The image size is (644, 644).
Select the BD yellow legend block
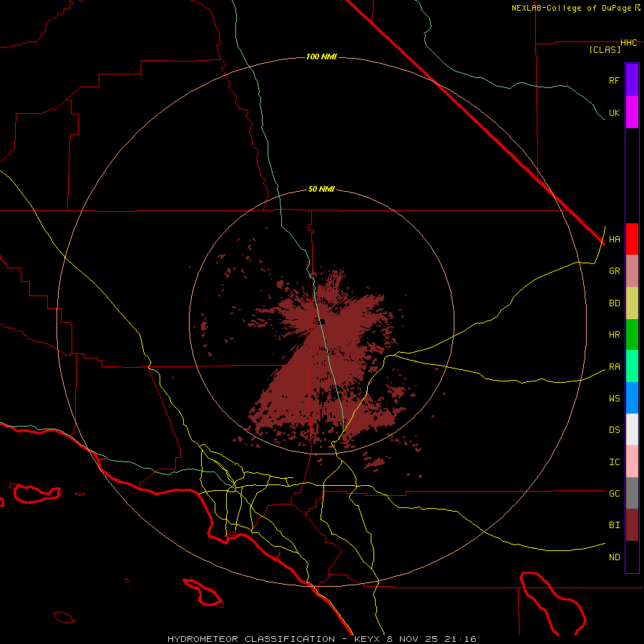pos(632,303)
